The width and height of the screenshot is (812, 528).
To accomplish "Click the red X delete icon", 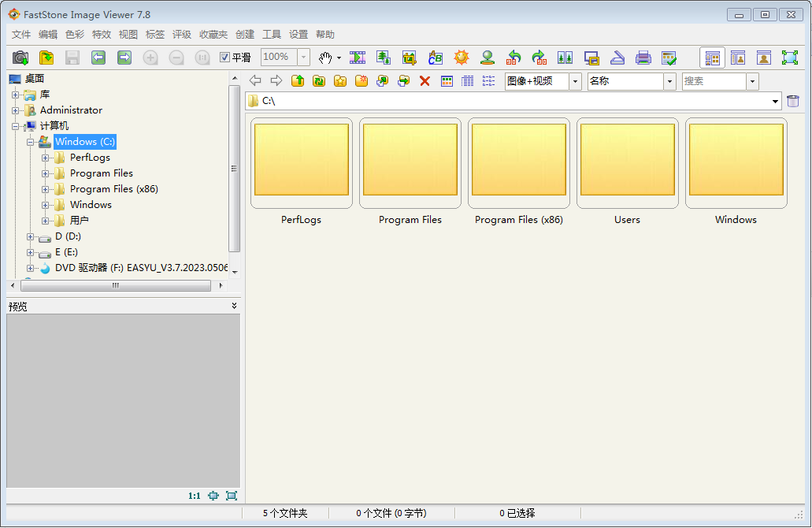I will [425, 81].
